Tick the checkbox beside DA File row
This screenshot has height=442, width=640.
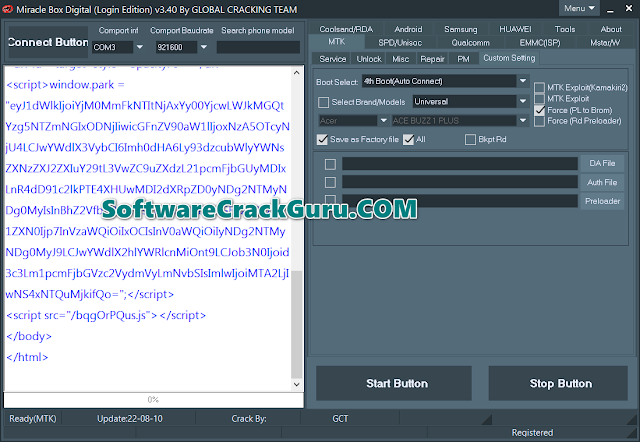click(330, 164)
